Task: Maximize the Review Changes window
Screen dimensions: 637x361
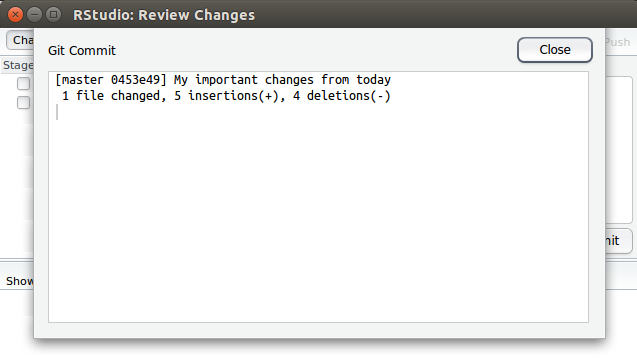Action: [53, 15]
